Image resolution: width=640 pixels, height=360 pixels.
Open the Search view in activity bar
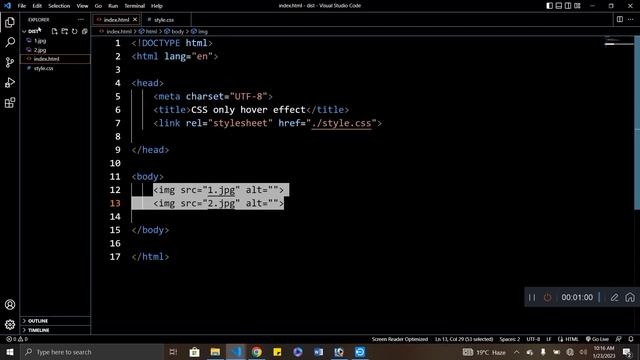tap(10, 42)
